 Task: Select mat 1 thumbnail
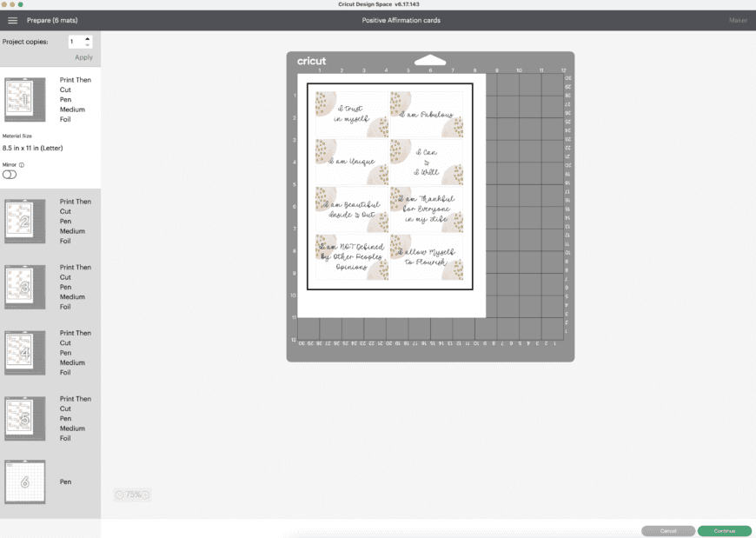tap(25, 99)
